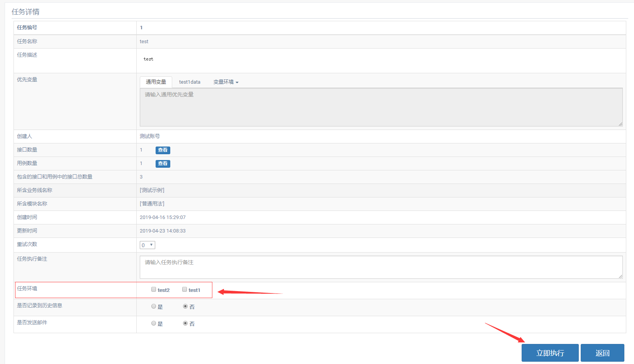Click the 返回 button
634x364 pixels.
[602, 353]
